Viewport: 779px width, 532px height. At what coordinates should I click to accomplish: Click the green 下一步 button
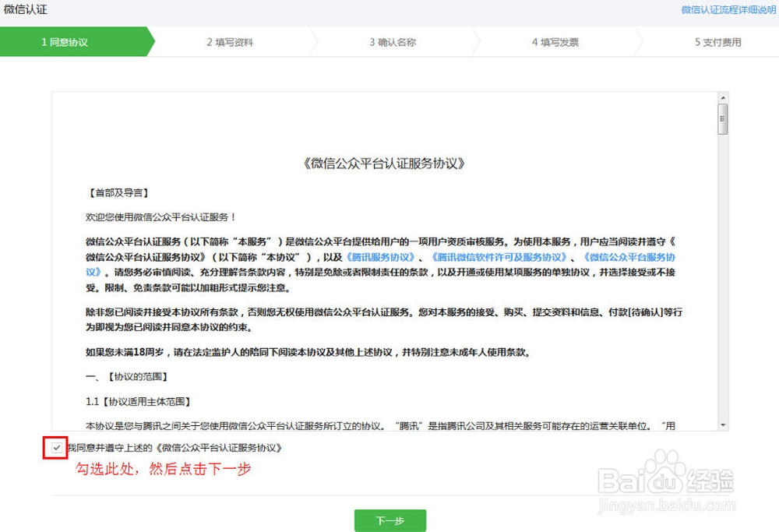pyautogui.click(x=389, y=520)
